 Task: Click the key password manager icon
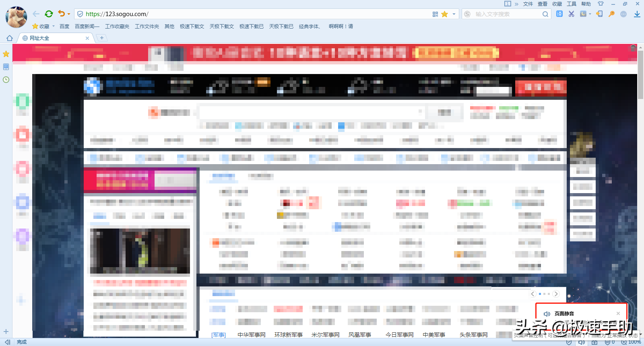click(611, 14)
